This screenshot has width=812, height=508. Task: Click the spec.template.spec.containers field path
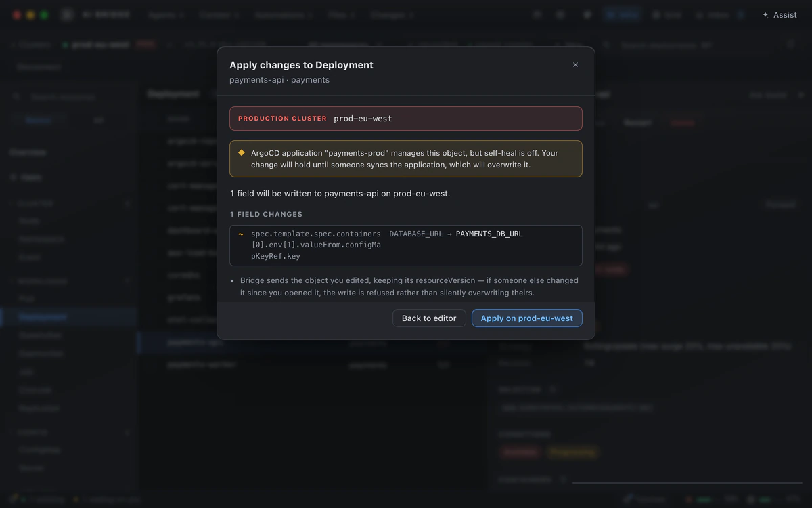coord(316,245)
